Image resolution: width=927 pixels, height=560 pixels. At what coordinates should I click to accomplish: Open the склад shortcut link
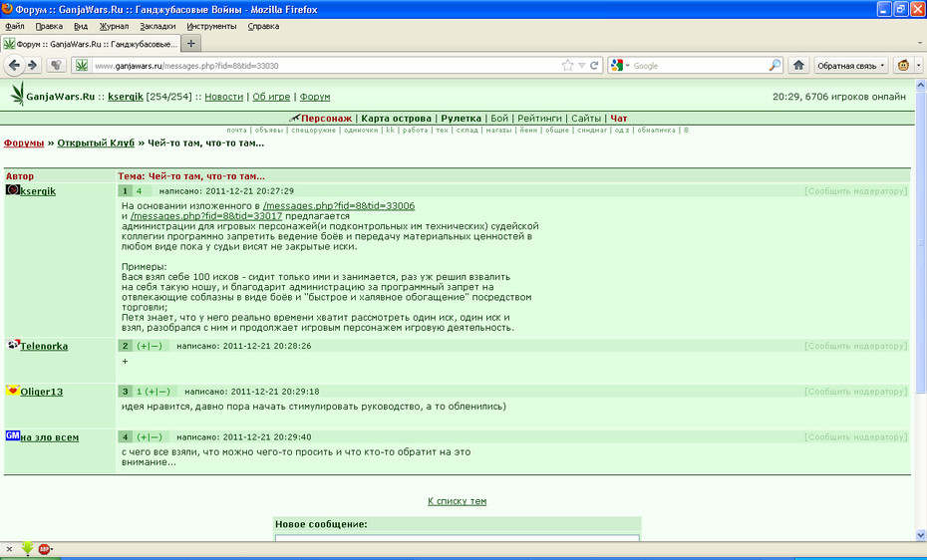(x=466, y=130)
